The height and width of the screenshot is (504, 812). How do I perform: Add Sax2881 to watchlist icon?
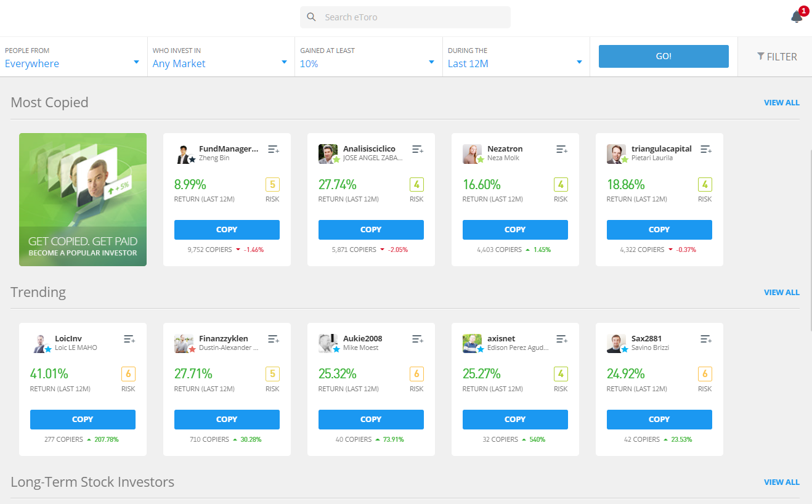click(706, 339)
